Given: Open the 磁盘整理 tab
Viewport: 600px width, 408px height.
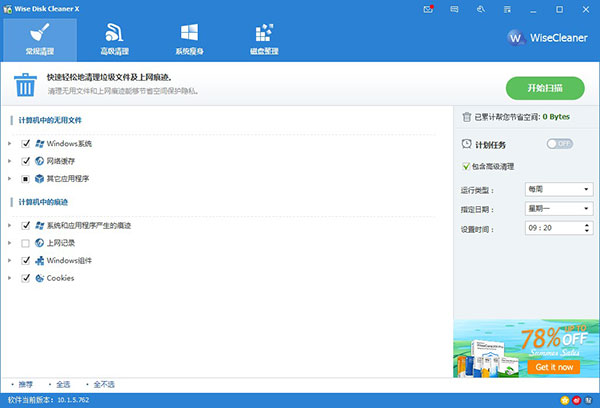Looking at the screenshot, I should [264, 37].
